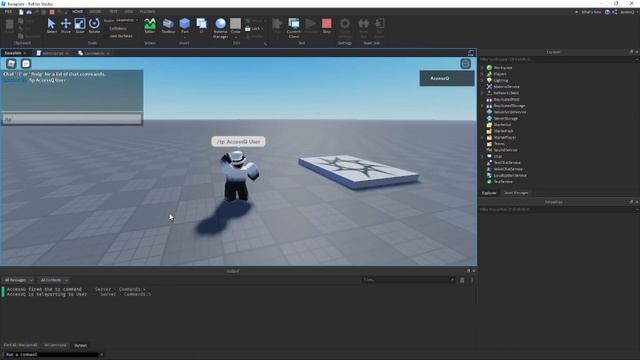
Task: Expand the Chat tree node
Action: pyautogui.click(x=482, y=156)
